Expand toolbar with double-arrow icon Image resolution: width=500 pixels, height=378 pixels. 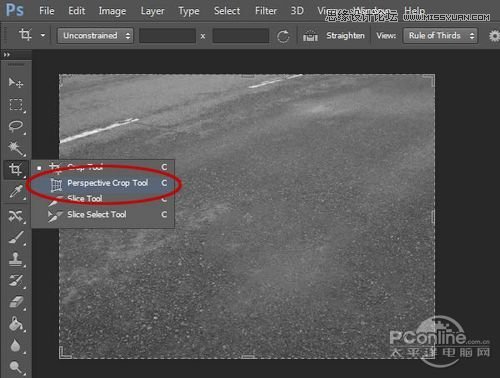coord(7,55)
